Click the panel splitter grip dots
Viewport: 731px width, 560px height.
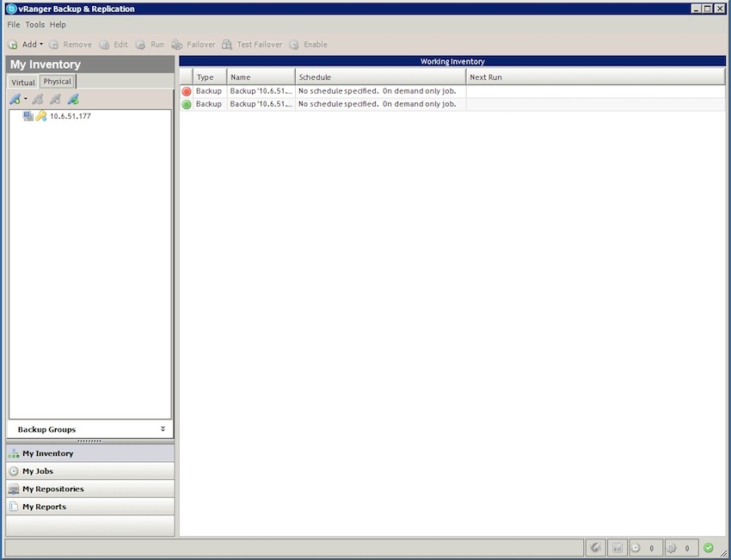pos(89,441)
